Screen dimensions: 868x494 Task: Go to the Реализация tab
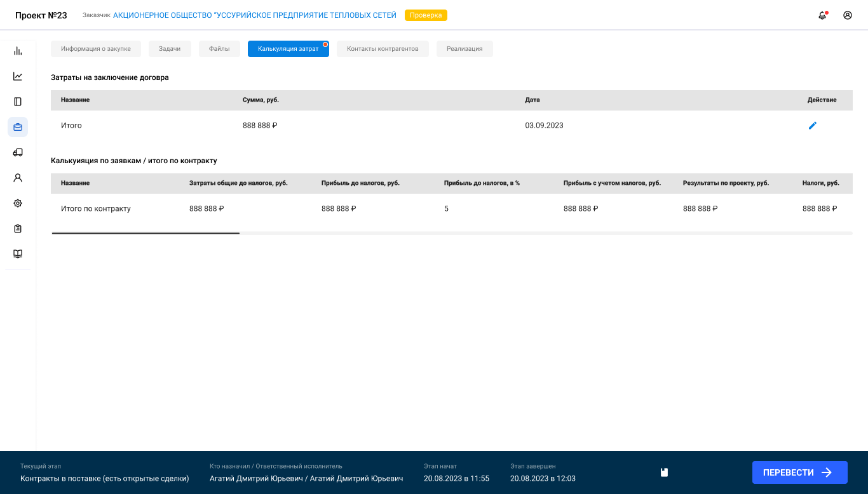(x=465, y=49)
